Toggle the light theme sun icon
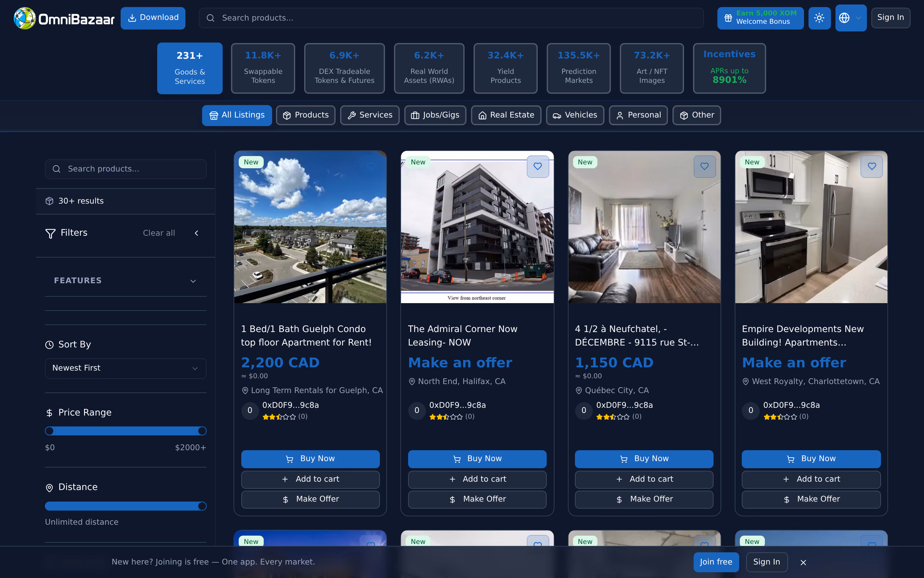Image resolution: width=924 pixels, height=578 pixels. coord(819,18)
